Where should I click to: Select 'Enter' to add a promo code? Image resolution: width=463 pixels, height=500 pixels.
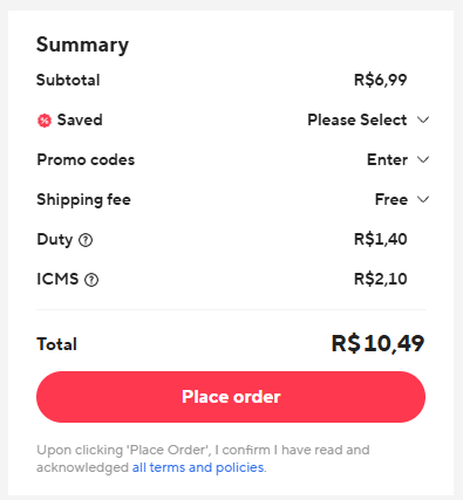pos(387,160)
